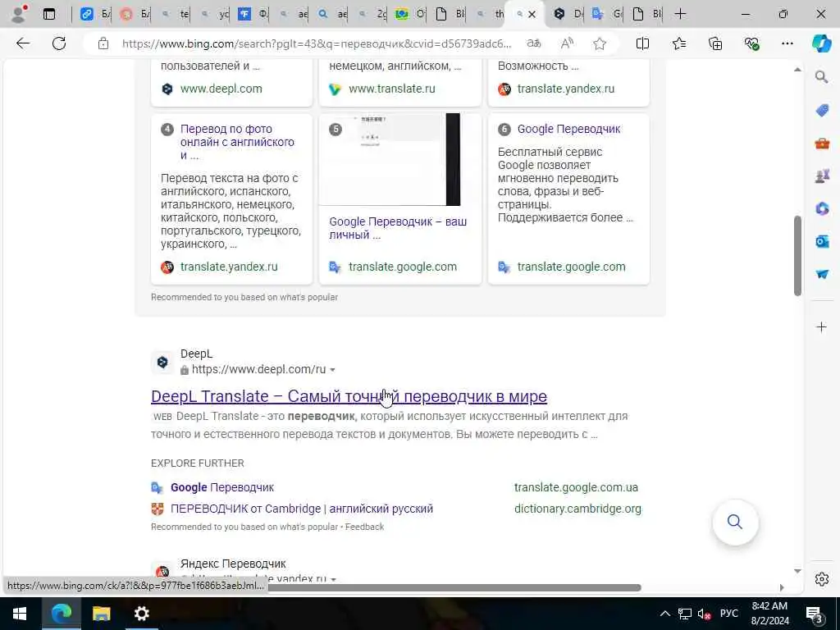Open Settings gear from taskbar
Screen dimensions: 840x630
pos(141,614)
